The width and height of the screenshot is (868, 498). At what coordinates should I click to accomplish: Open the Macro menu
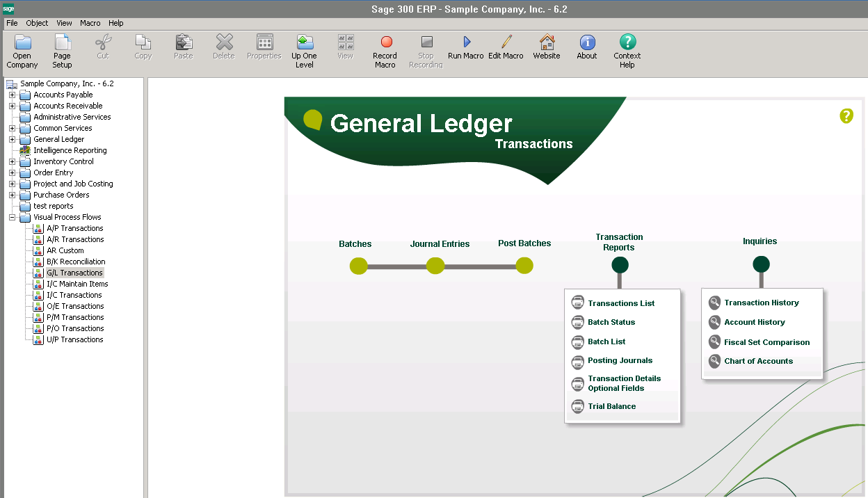[90, 23]
